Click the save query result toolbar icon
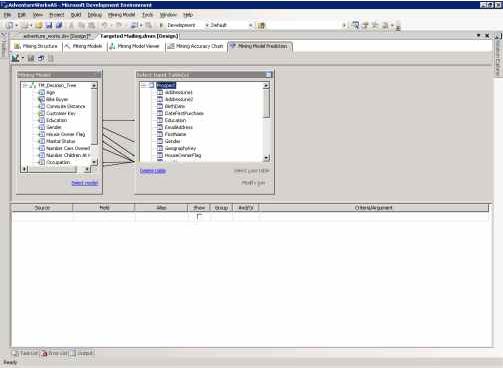The width and height of the screenshot is (503, 369). (31, 58)
